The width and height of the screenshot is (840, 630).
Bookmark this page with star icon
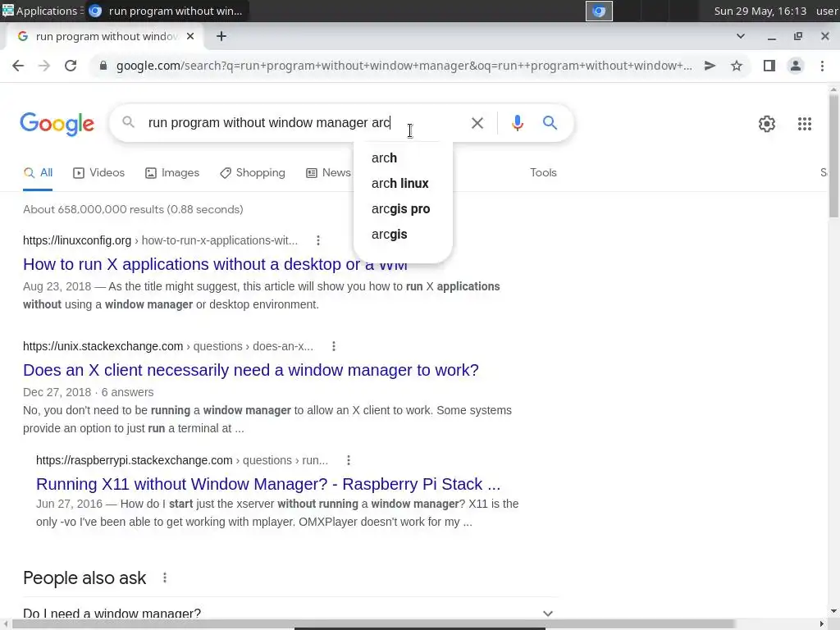coord(737,66)
